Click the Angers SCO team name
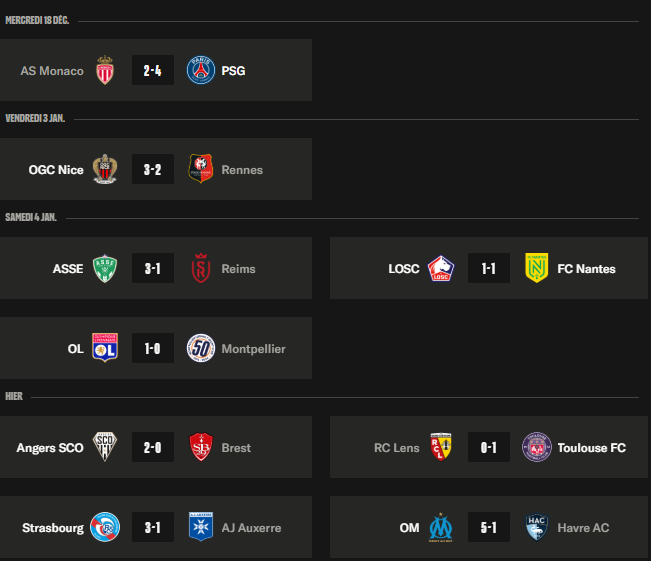Screen dimensions: 651x561 tap(50, 448)
